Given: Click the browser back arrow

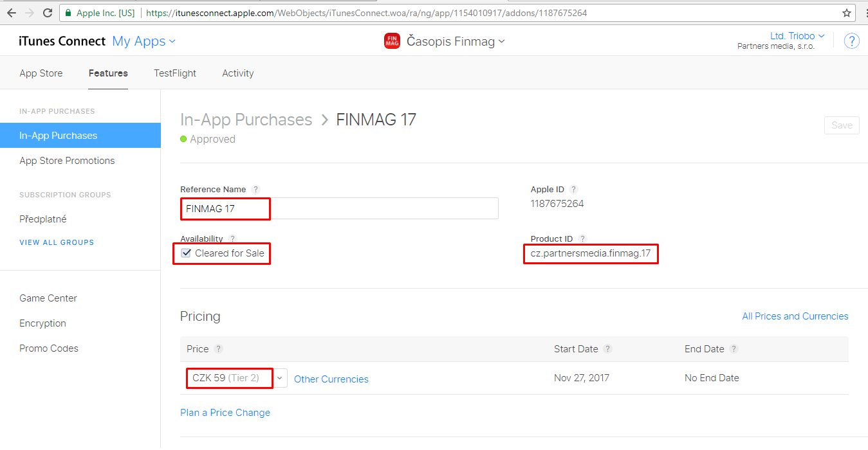Looking at the screenshot, I should click(11, 13).
